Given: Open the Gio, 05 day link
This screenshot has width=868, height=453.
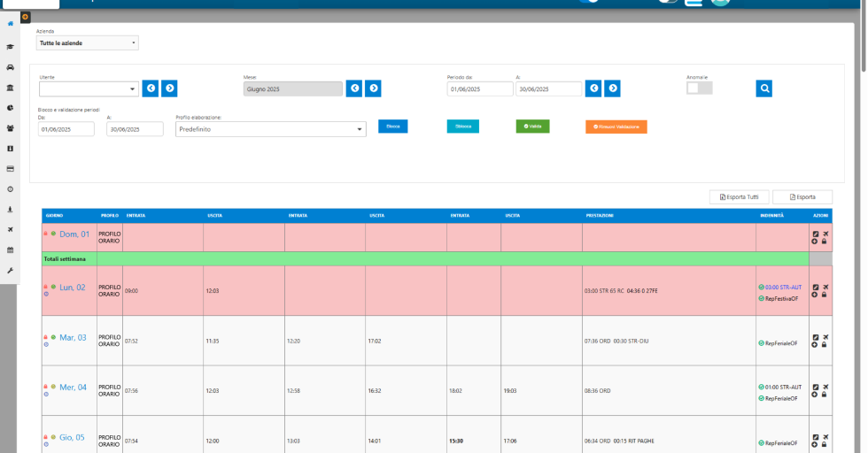Looking at the screenshot, I should tap(72, 437).
